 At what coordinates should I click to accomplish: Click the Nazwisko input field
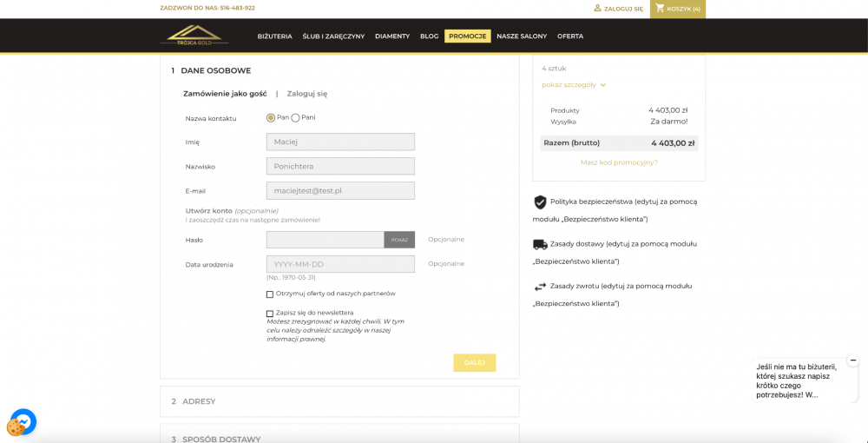click(340, 166)
